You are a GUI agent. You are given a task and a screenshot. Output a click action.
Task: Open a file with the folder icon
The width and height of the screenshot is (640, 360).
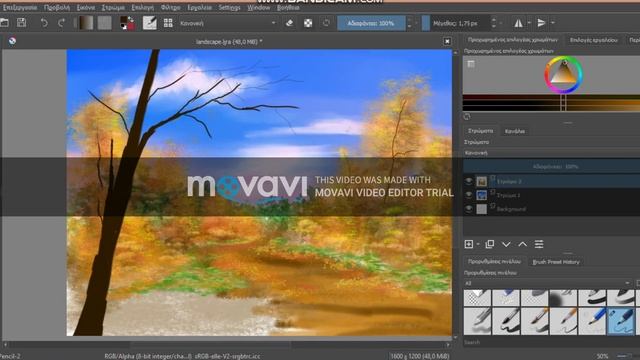(x=4, y=23)
